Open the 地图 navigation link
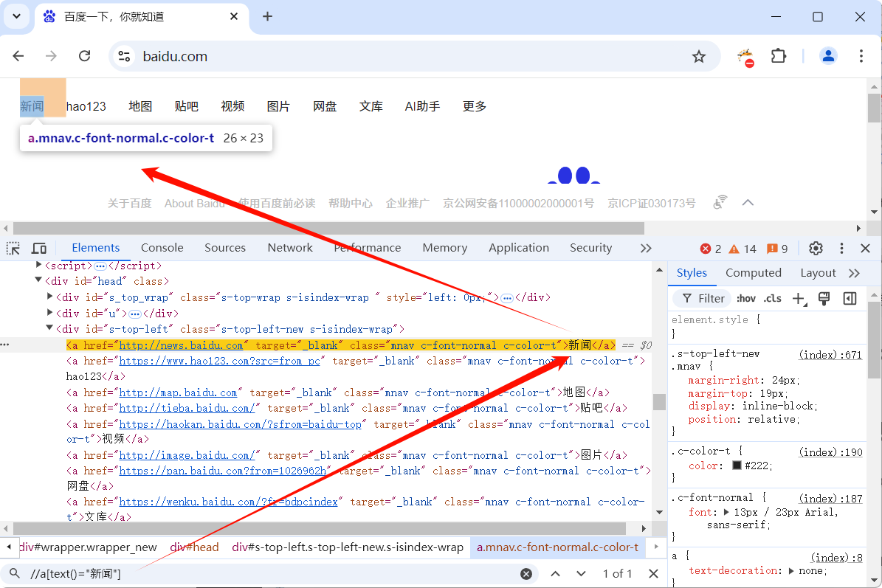 pyautogui.click(x=140, y=106)
